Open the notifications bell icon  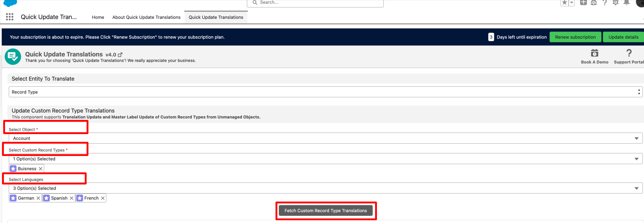[626, 3]
